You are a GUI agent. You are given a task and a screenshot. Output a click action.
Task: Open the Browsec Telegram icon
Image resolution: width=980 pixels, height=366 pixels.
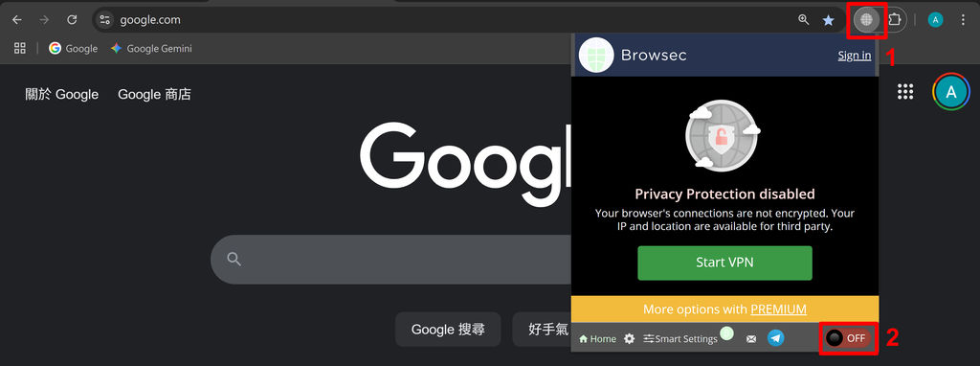775,338
